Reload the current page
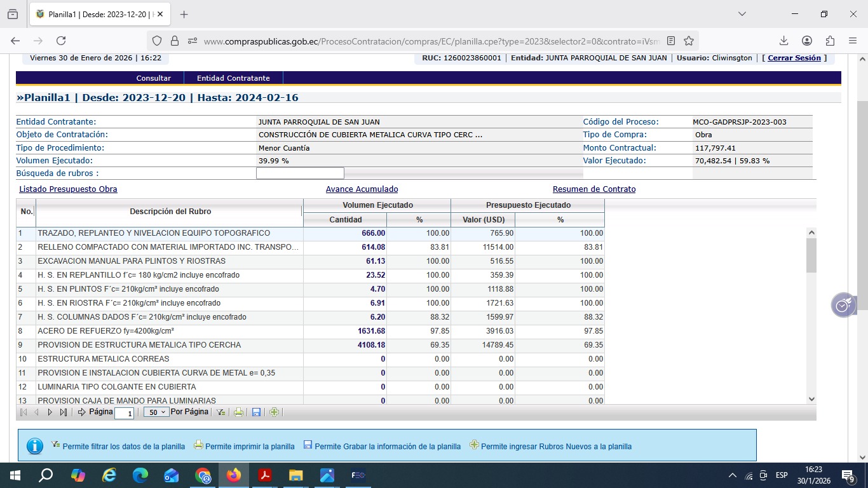The height and width of the screenshot is (488, 868). coord(61,41)
